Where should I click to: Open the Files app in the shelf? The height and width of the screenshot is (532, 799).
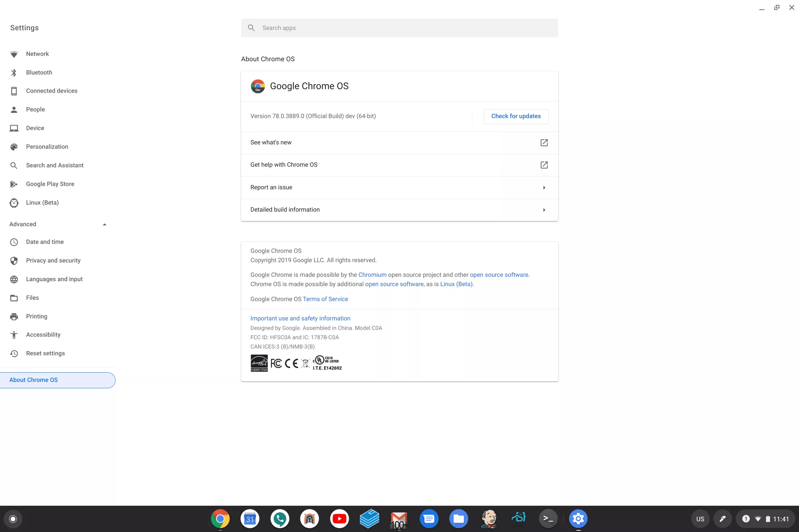pyautogui.click(x=458, y=519)
